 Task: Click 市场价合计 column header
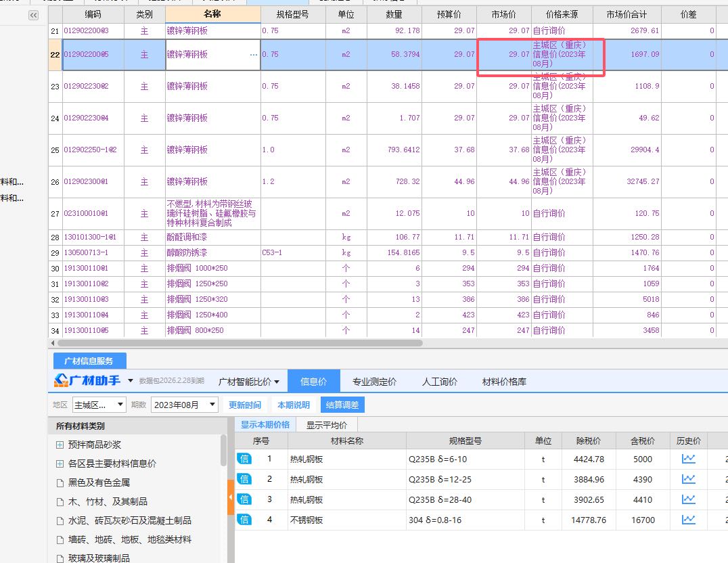click(627, 14)
